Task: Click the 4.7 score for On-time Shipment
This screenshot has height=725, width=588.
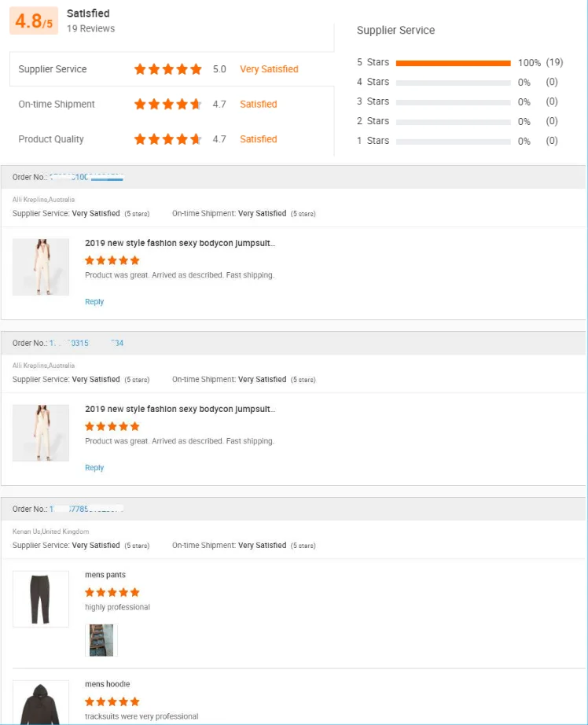Action: pos(219,105)
